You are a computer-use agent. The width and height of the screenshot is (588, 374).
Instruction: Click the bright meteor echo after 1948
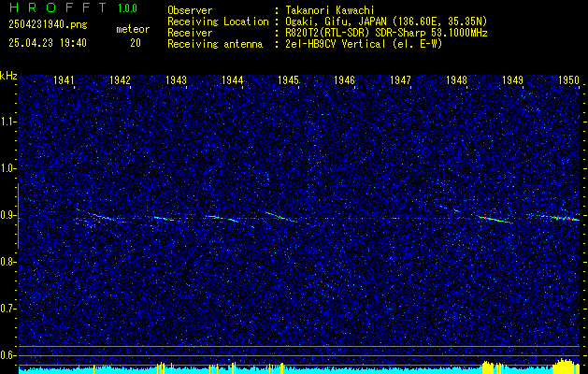point(495,220)
